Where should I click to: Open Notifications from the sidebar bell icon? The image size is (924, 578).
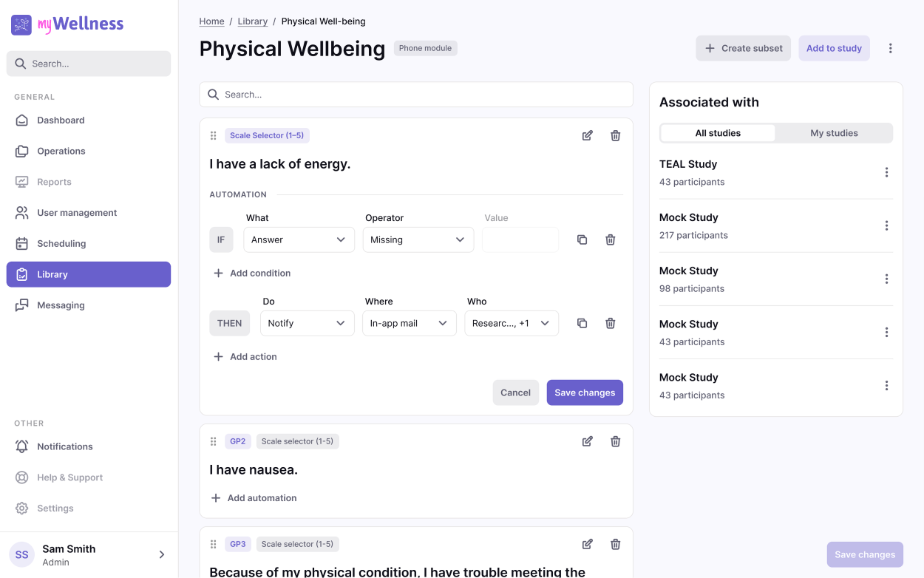(22, 447)
